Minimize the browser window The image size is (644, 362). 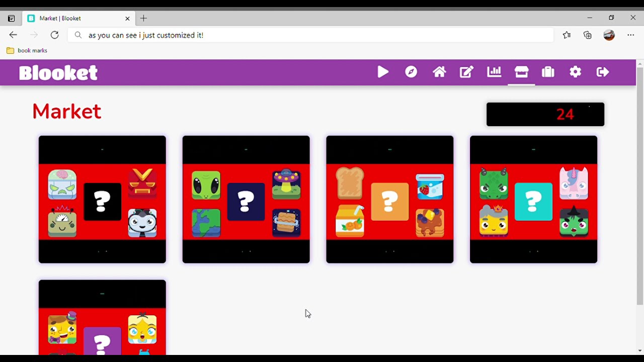click(590, 18)
